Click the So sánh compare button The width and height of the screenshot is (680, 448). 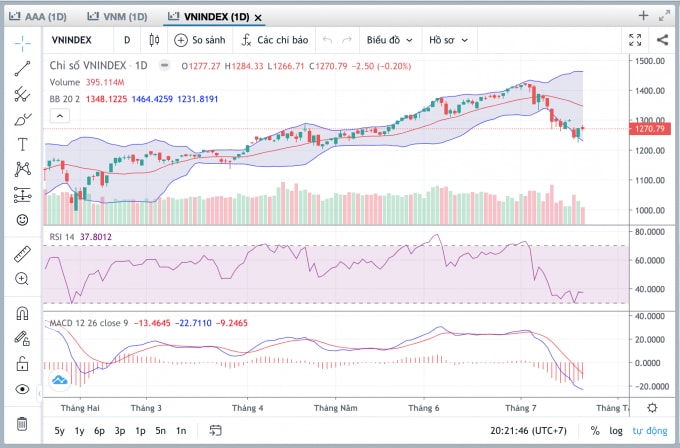click(199, 40)
